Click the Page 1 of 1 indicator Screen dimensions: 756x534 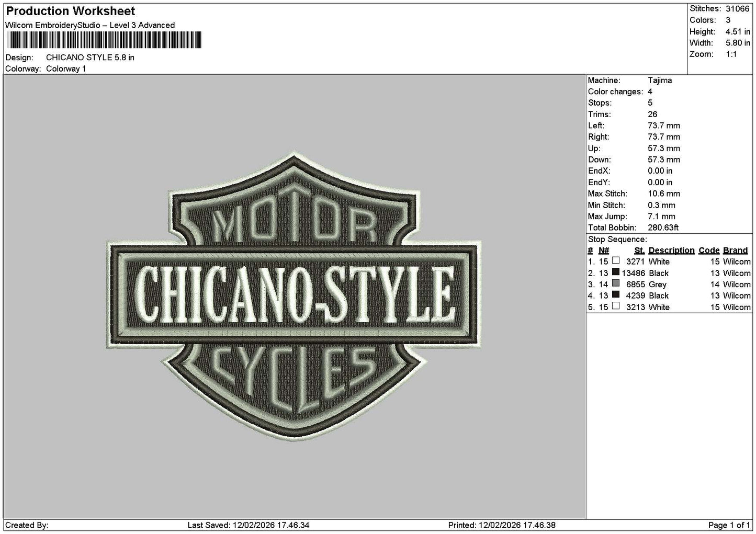(729, 525)
